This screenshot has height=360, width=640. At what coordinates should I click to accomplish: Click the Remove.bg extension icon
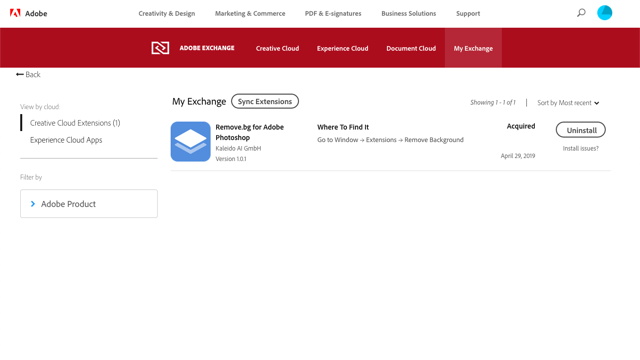pyautogui.click(x=190, y=141)
